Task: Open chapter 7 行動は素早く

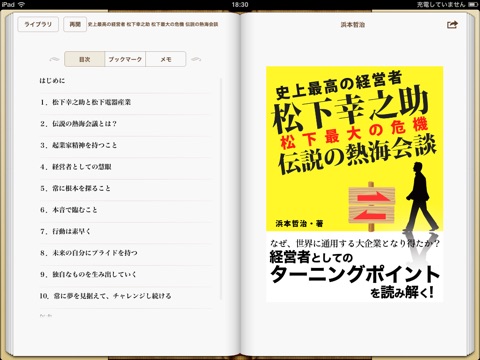Action: (126, 231)
